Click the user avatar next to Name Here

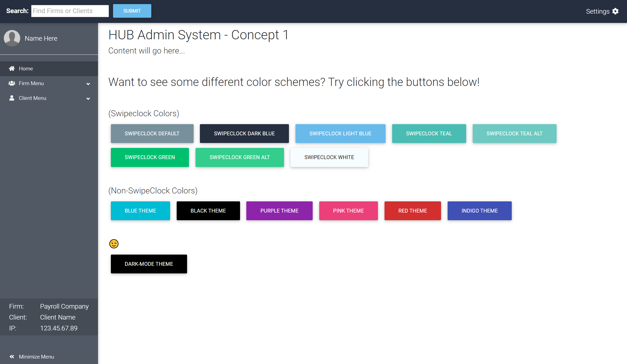point(12,38)
